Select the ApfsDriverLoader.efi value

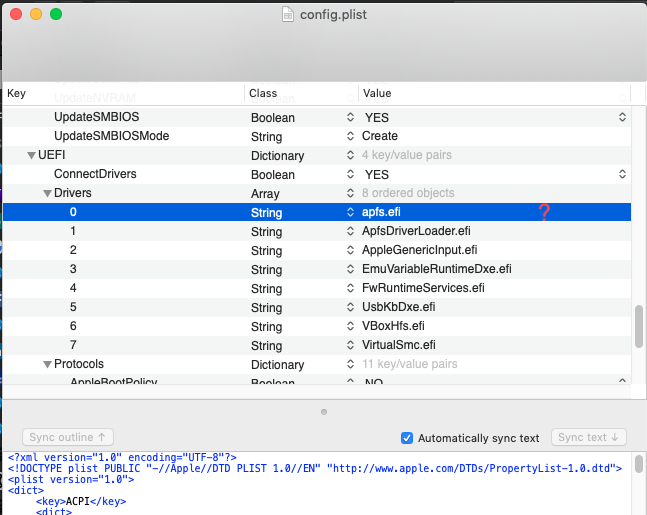point(416,231)
